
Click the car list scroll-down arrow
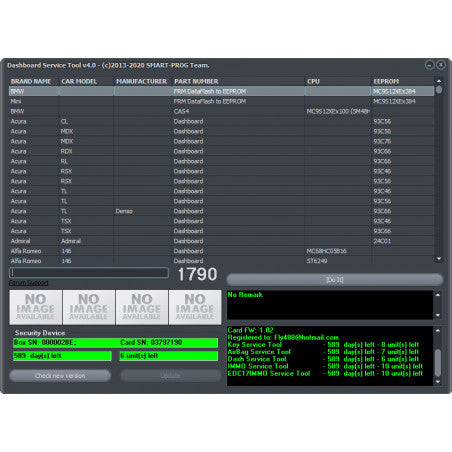pyautogui.click(x=439, y=259)
